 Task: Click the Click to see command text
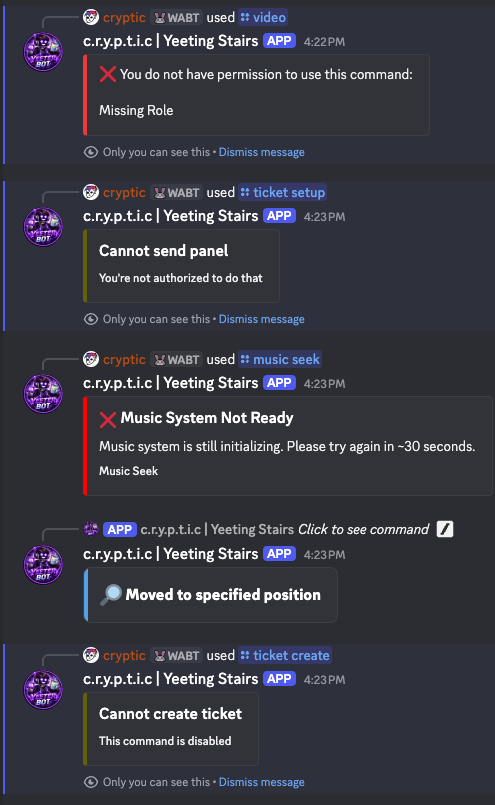364,529
